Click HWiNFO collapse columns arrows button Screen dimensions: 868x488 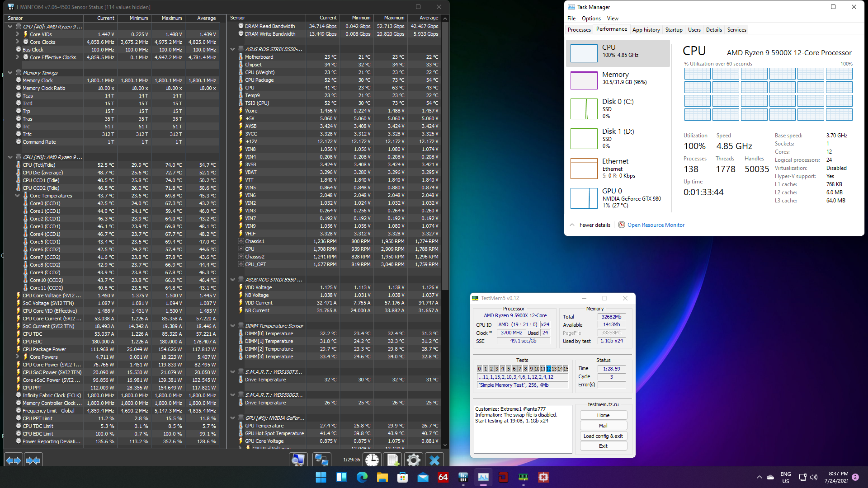(33, 460)
